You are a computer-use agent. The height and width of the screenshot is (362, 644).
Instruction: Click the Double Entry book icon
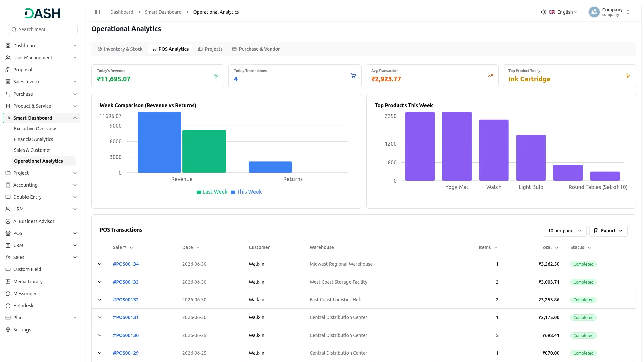(8, 197)
